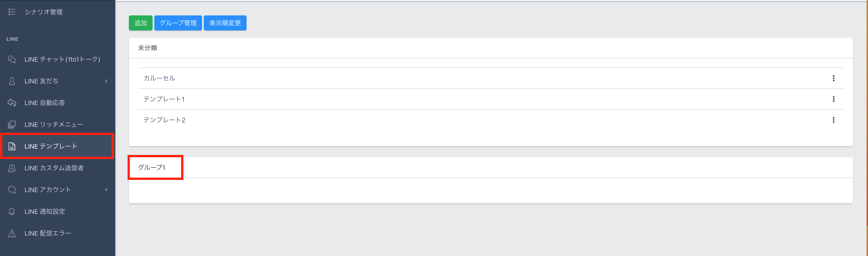
Task: Click the scenario management list icon
Action: [12, 12]
